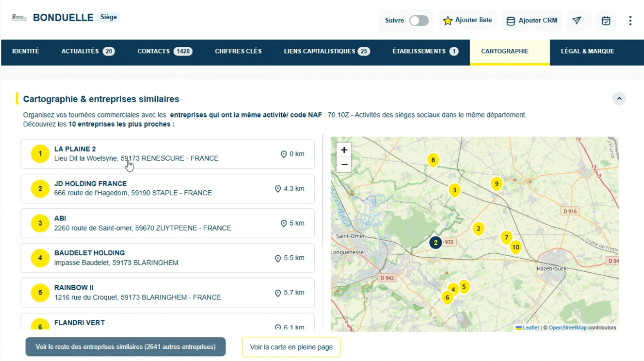This screenshot has height=361, width=644.
Task: Click map marker number 5
Action: point(464,287)
